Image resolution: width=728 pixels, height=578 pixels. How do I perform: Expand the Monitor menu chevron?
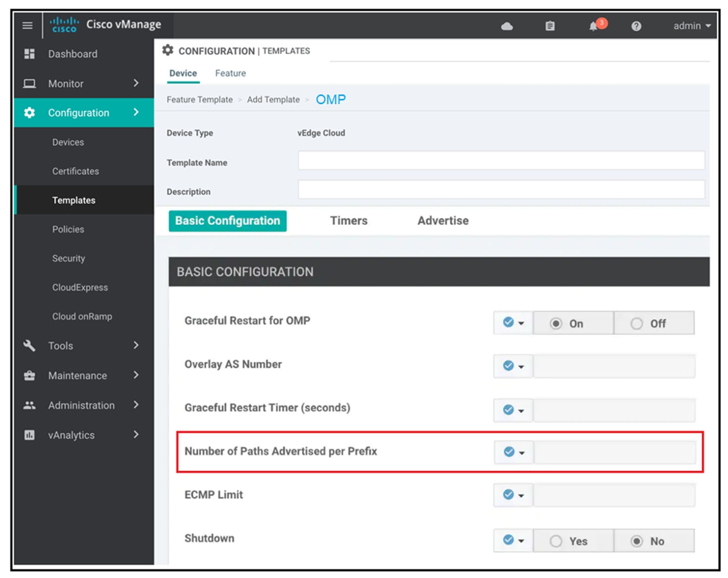(x=136, y=83)
